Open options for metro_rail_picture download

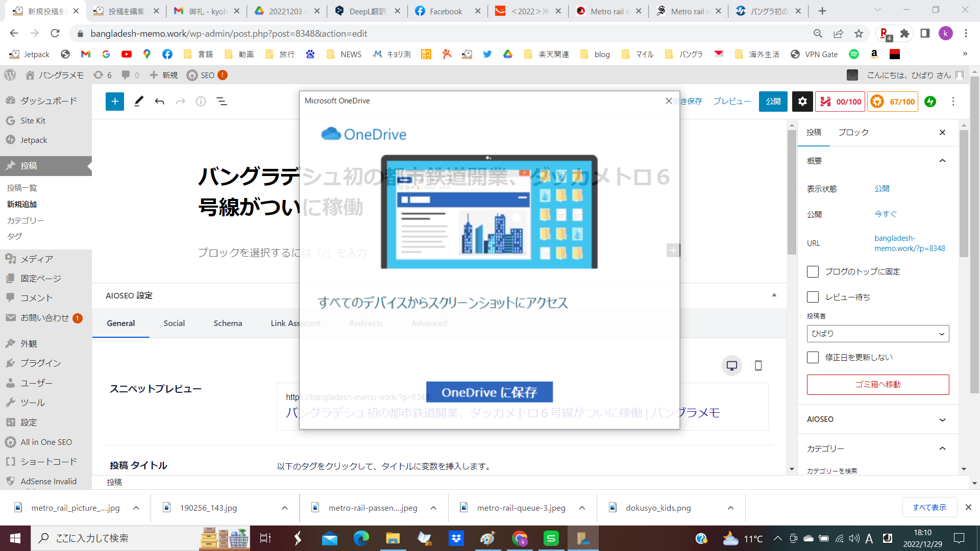point(136,508)
